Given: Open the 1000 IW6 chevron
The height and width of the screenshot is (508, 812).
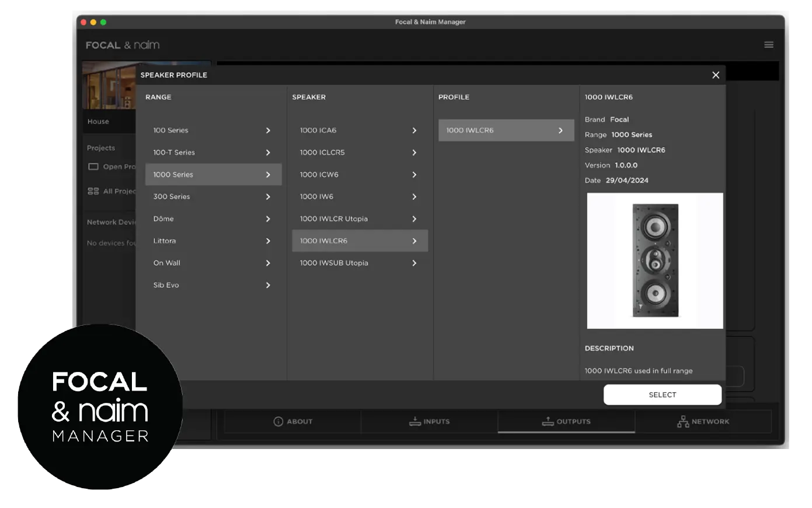Looking at the screenshot, I should tap(414, 197).
